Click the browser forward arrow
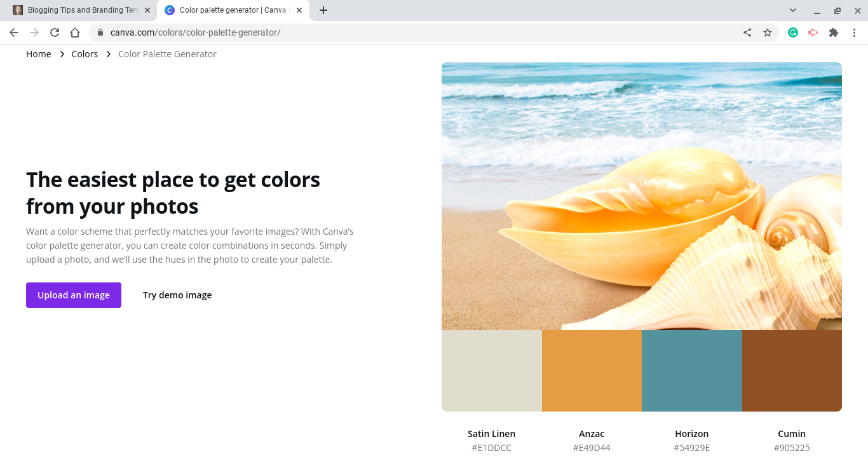Viewport: 868px width, 458px height. click(34, 32)
